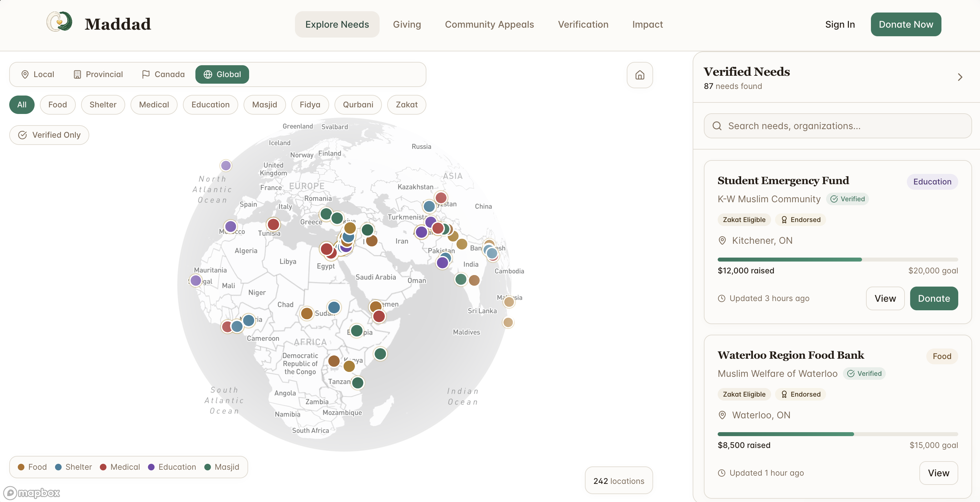This screenshot has width=980, height=502.
Task: Go to the Impact nav item
Action: coord(647,24)
